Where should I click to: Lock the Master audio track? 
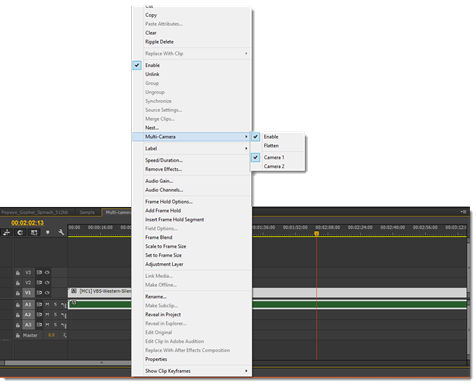[18, 335]
